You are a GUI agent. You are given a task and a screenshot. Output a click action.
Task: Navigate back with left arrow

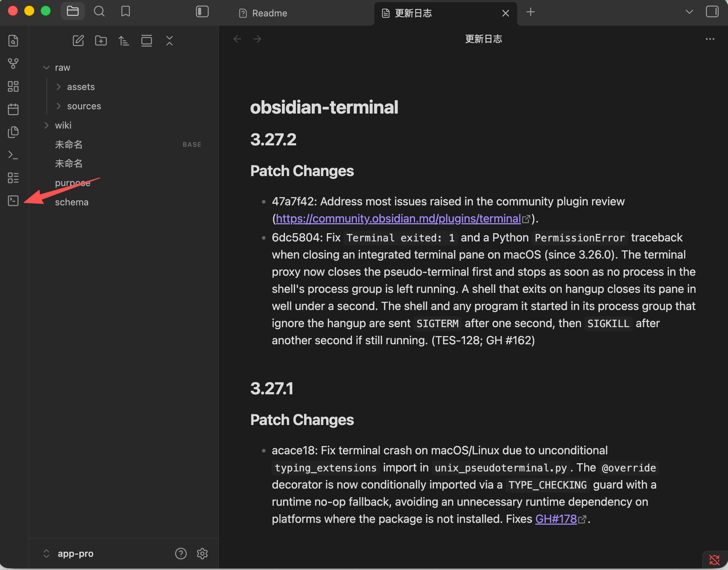(237, 39)
